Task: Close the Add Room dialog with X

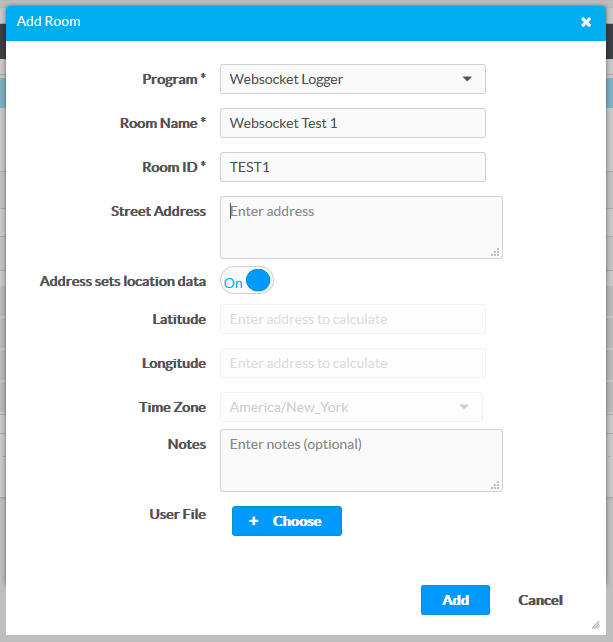Action: coord(586,22)
